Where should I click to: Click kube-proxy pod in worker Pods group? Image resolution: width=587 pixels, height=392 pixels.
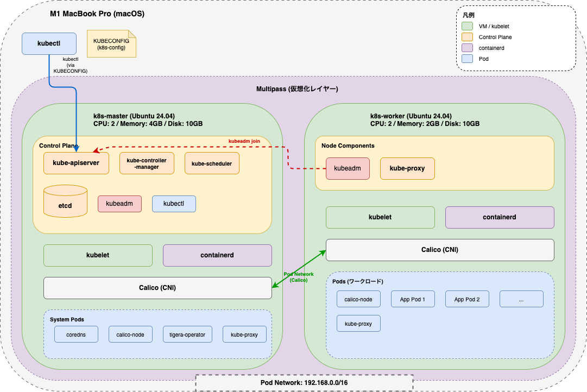coord(358,324)
